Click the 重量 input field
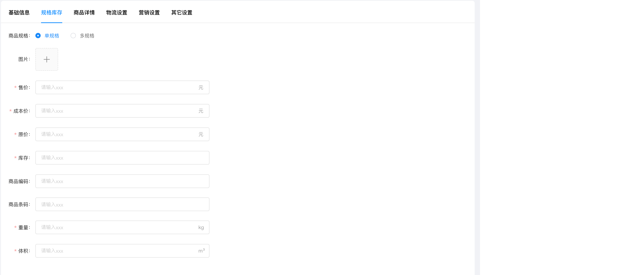644x275 pixels. click(x=117, y=228)
